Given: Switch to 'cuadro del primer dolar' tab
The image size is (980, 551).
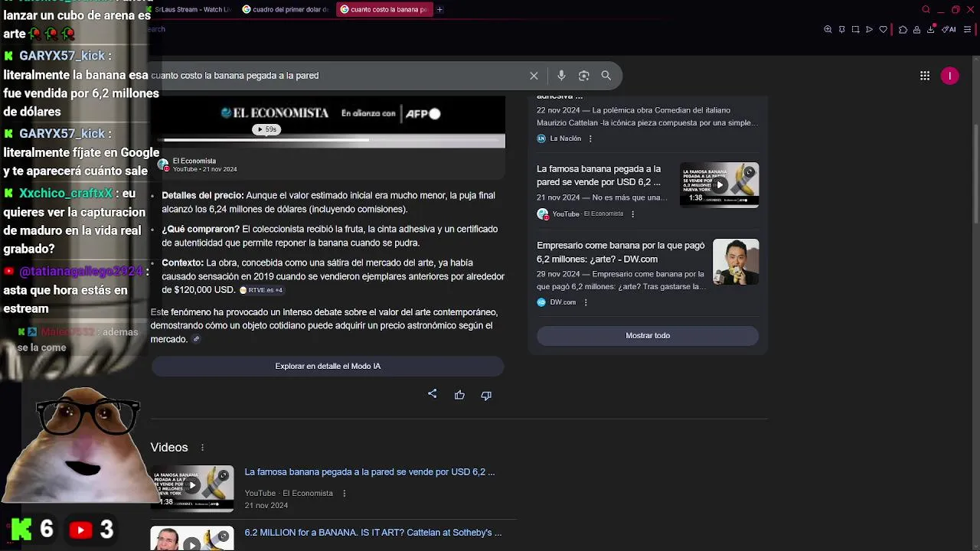Looking at the screenshot, I should (285, 9).
